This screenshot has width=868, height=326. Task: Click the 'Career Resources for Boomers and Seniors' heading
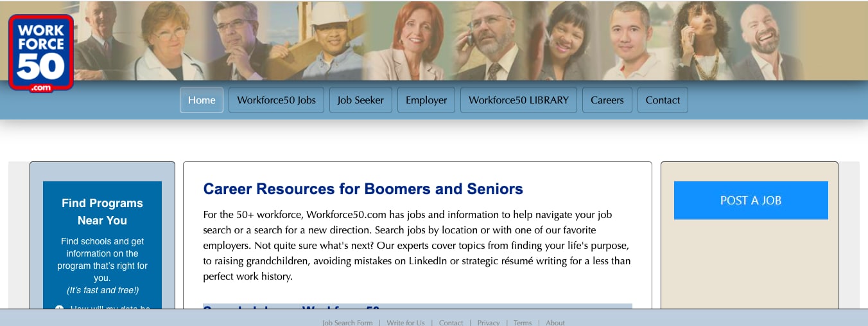pos(363,189)
